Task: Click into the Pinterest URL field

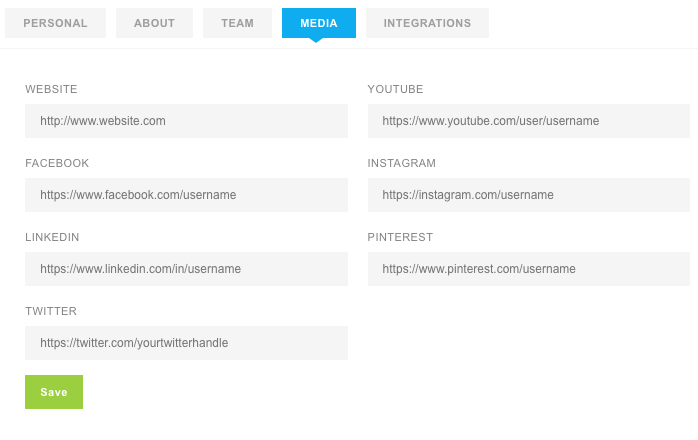Action: click(x=529, y=269)
